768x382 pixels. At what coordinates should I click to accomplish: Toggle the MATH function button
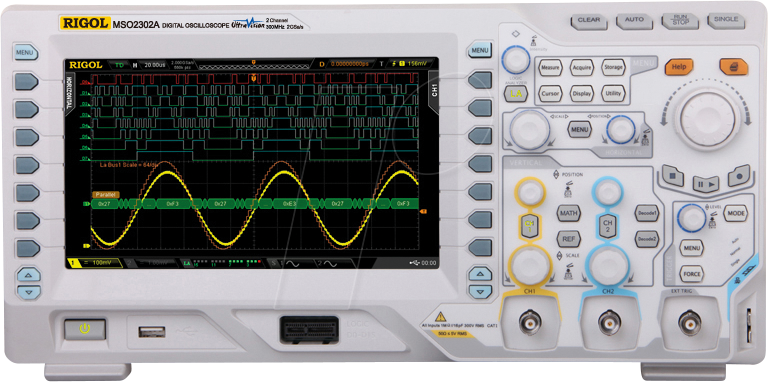(569, 213)
